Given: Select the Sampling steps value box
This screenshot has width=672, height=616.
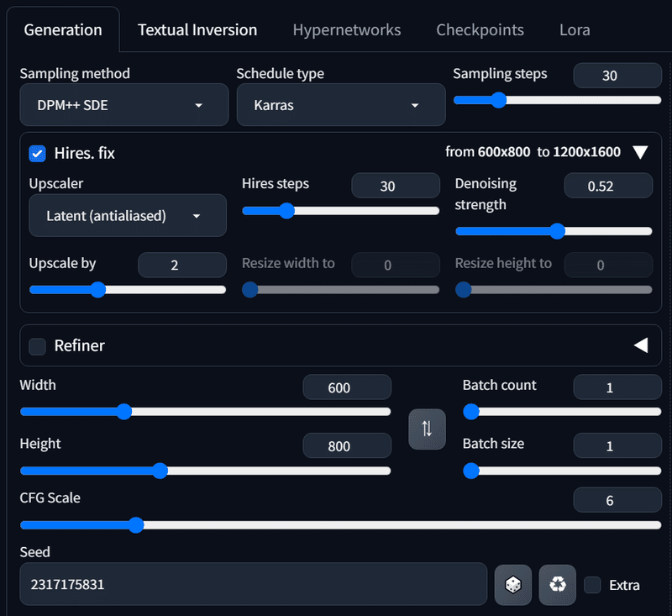Looking at the screenshot, I should [x=617, y=76].
